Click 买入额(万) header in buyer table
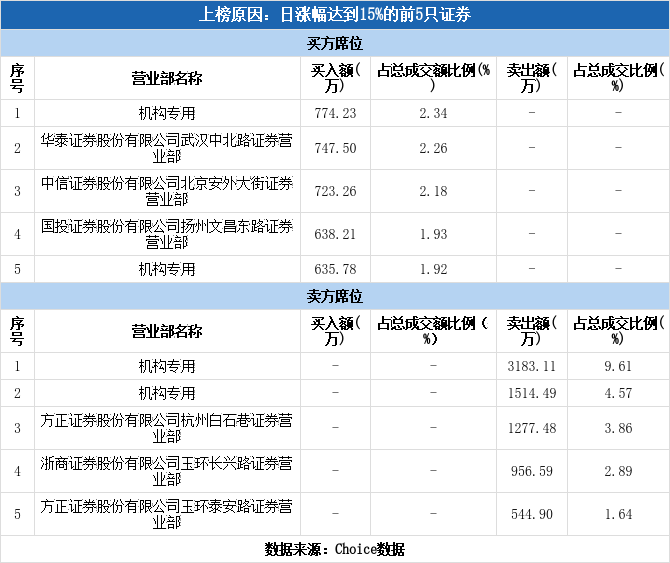Image resolution: width=670 pixels, height=563 pixels. pyautogui.click(x=335, y=78)
